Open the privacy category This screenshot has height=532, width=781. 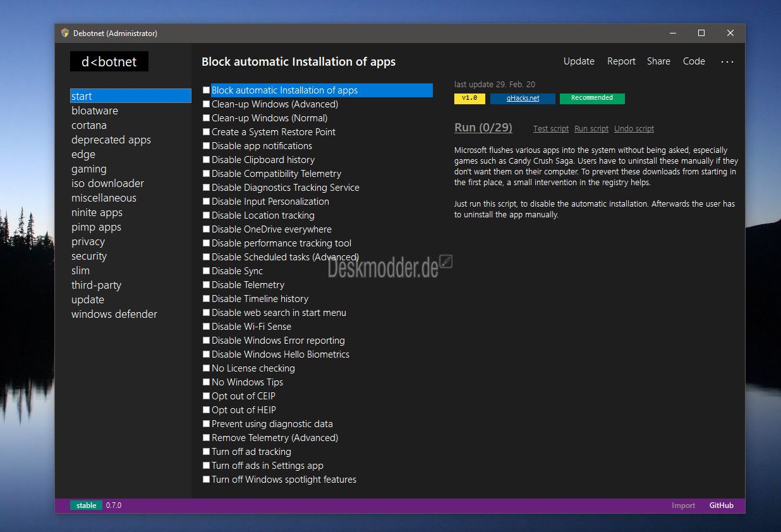coord(88,241)
